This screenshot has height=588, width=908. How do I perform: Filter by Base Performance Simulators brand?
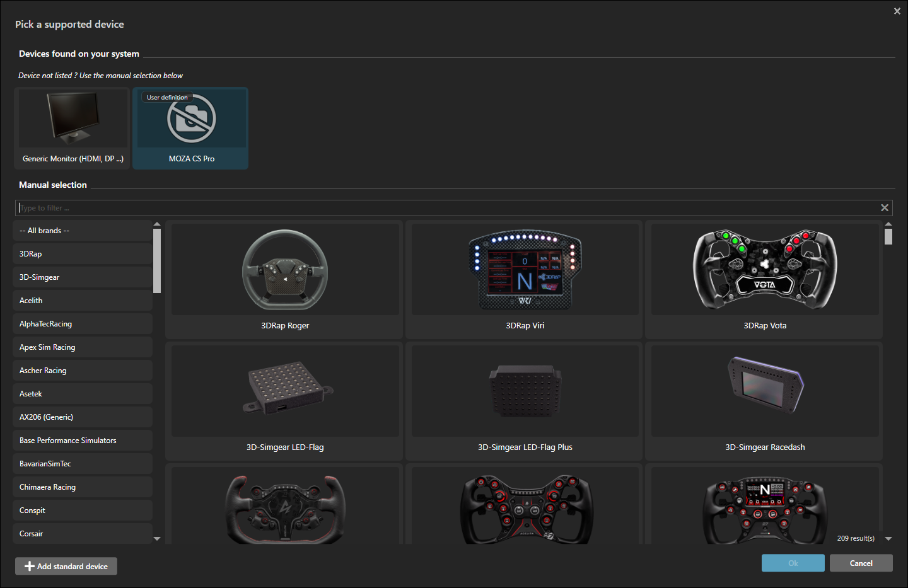click(x=83, y=441)
